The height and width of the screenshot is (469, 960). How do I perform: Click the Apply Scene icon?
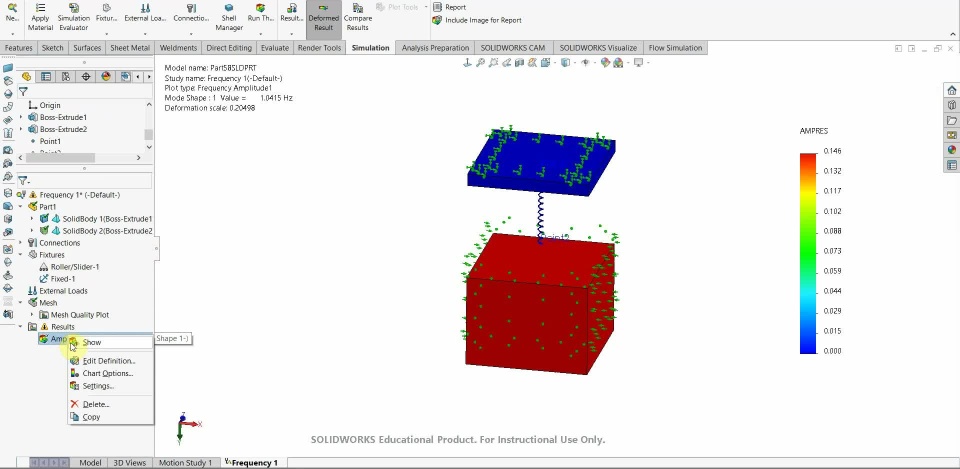point(618,62)
